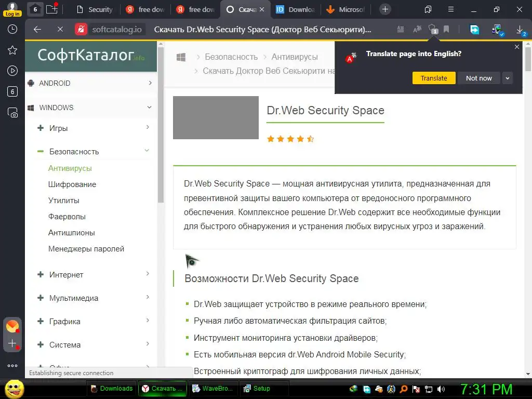
Task: Open browser history clock icon in sidebar
Action: [12, 29]
